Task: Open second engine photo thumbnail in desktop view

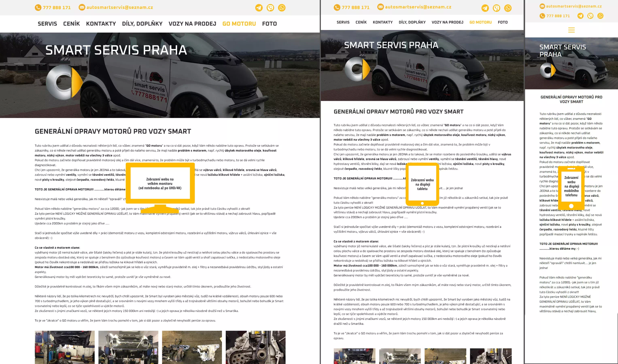Action: (128, 347)
